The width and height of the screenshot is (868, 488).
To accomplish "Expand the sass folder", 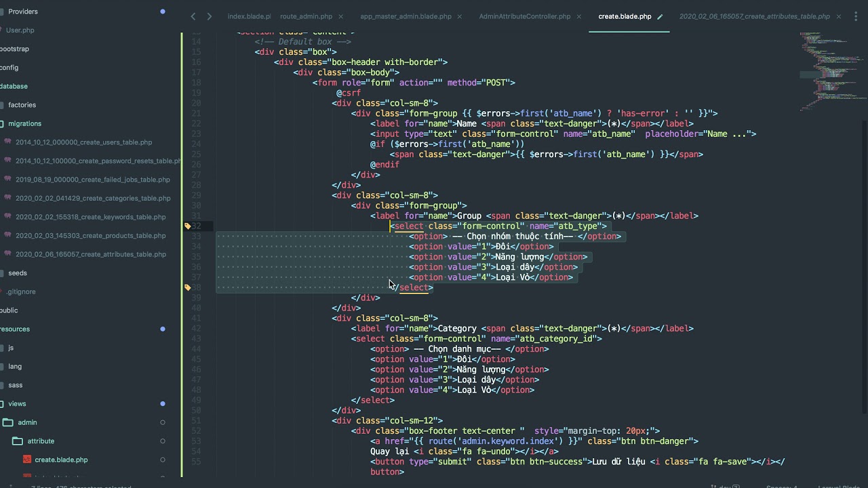I will [16, 385].
